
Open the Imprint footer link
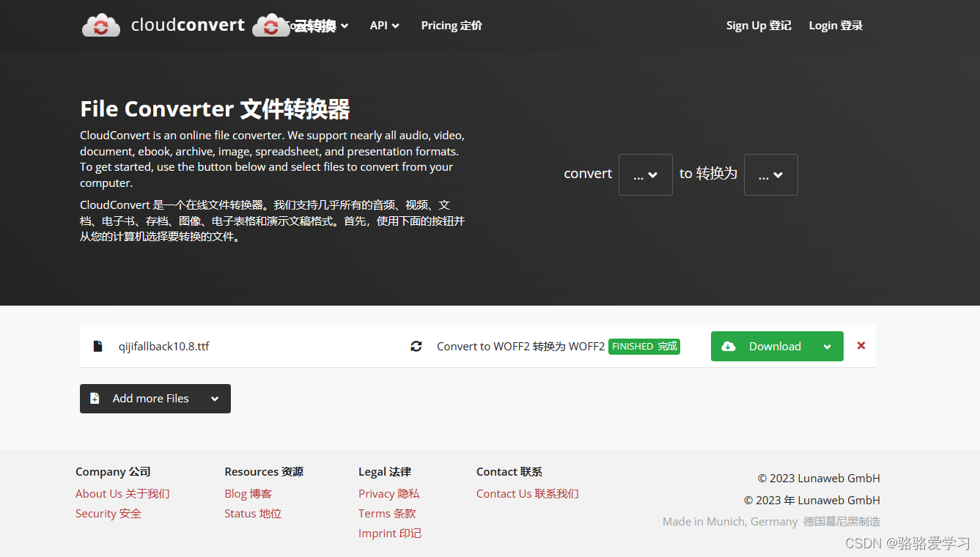(x=390, y=534)
